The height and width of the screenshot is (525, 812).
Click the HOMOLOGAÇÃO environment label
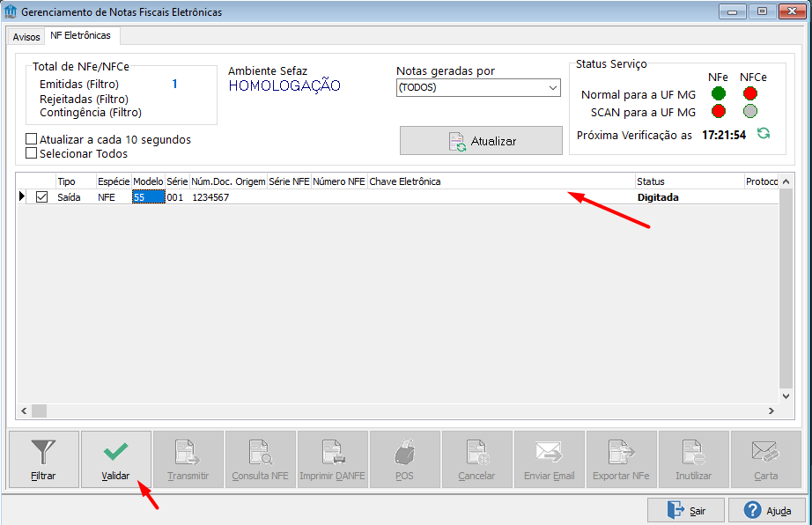(x=284, y=85)
